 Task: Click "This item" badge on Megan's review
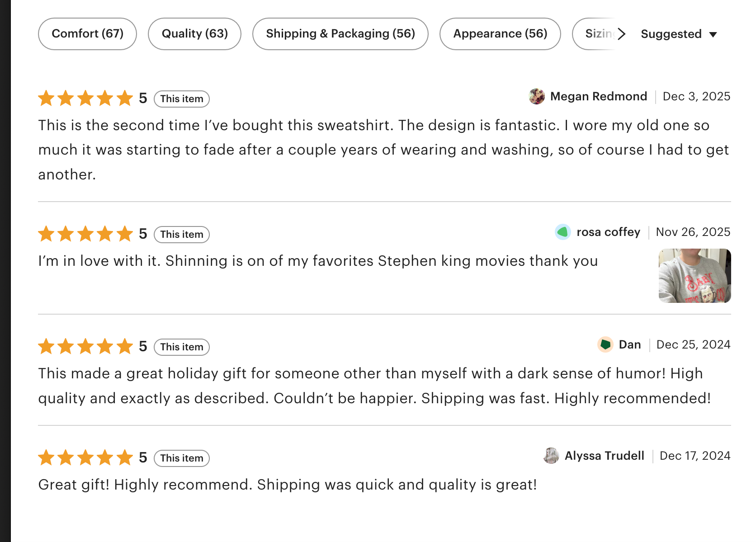click(182, 99)
